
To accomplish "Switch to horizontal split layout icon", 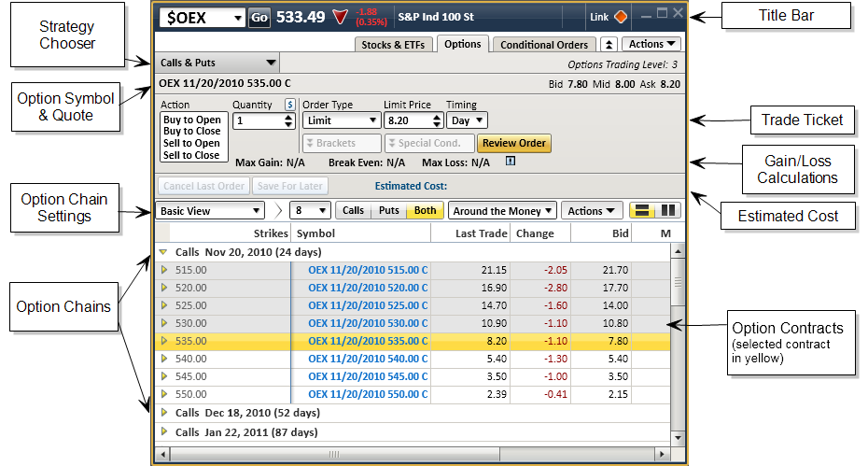I will coord(642,211).
